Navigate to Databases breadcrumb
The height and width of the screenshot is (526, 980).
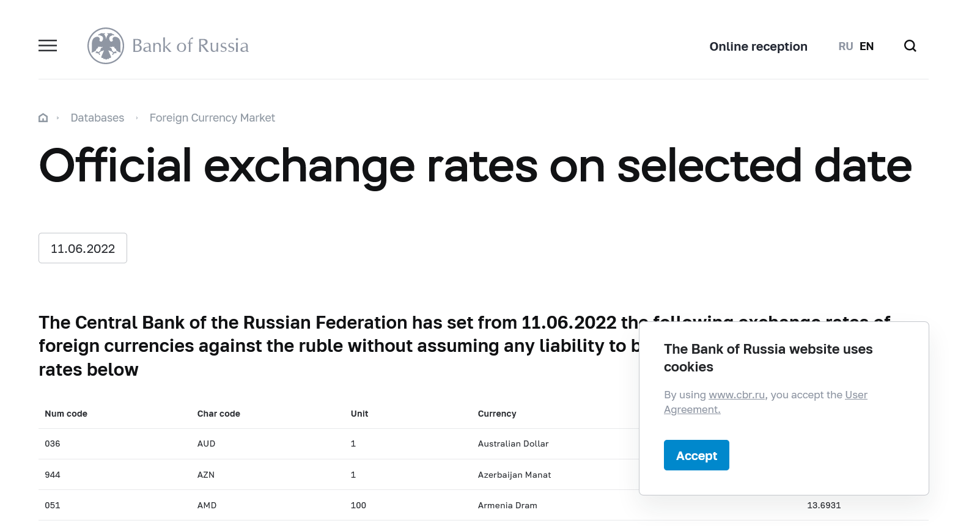pos(97,118)
